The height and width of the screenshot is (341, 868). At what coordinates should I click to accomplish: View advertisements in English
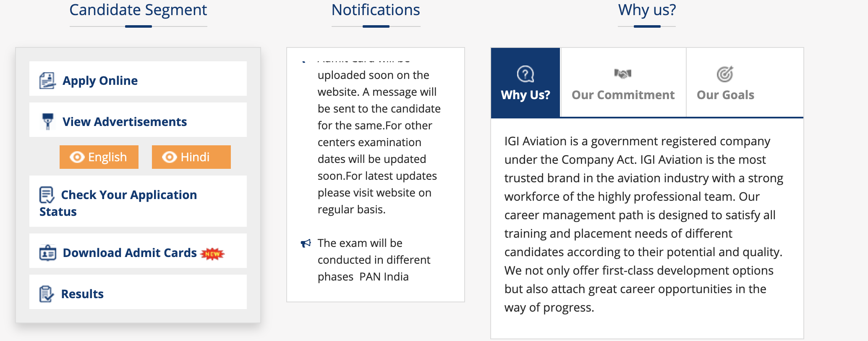click(x=99, y=157)
